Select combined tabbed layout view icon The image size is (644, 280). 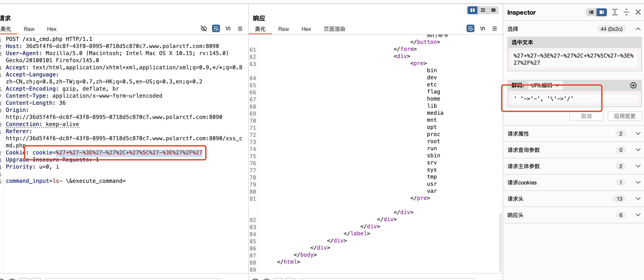493,10
